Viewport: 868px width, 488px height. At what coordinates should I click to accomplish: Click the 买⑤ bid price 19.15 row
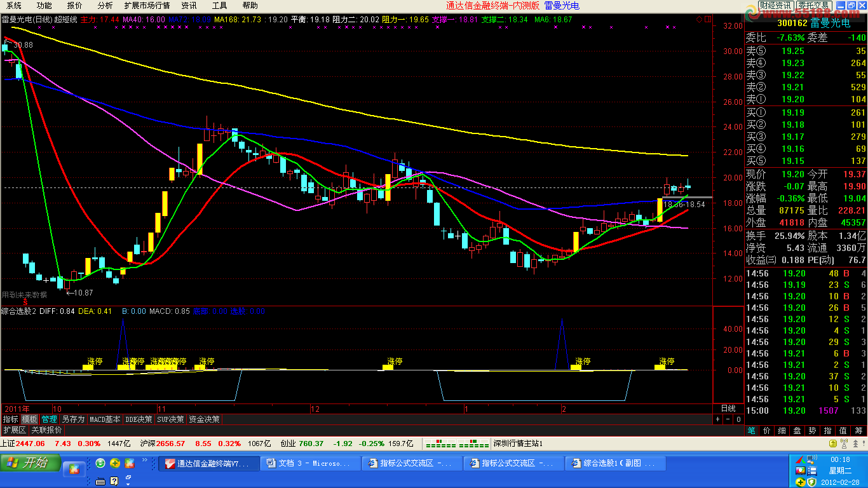[806, 161]
